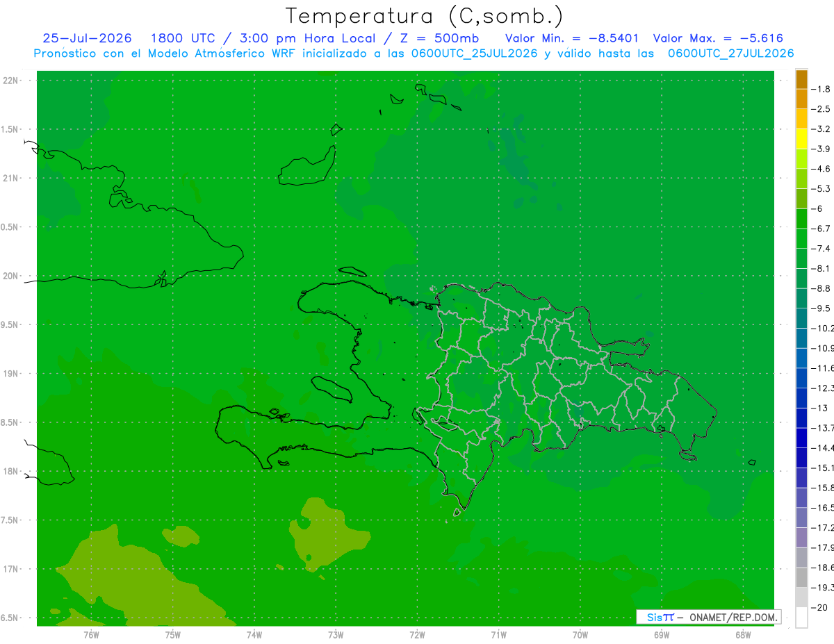Click the '18N' latitude axis label
The image size is (834, 644).
10,472
